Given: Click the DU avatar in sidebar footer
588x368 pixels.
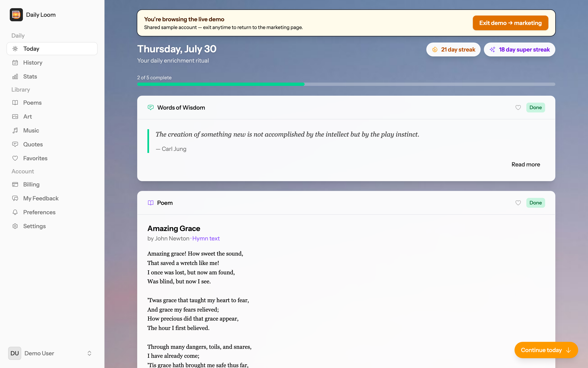Looking at the screenshot, I should [x=14, y=353].
